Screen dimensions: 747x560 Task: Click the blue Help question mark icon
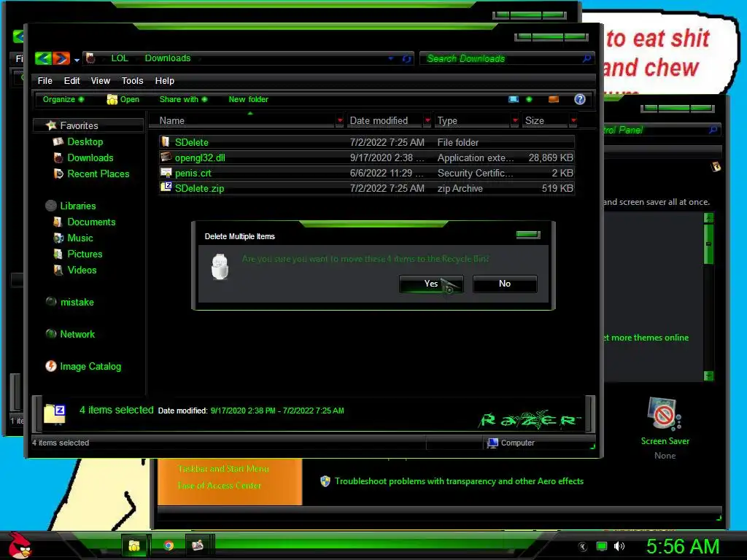tap(580, 99)
